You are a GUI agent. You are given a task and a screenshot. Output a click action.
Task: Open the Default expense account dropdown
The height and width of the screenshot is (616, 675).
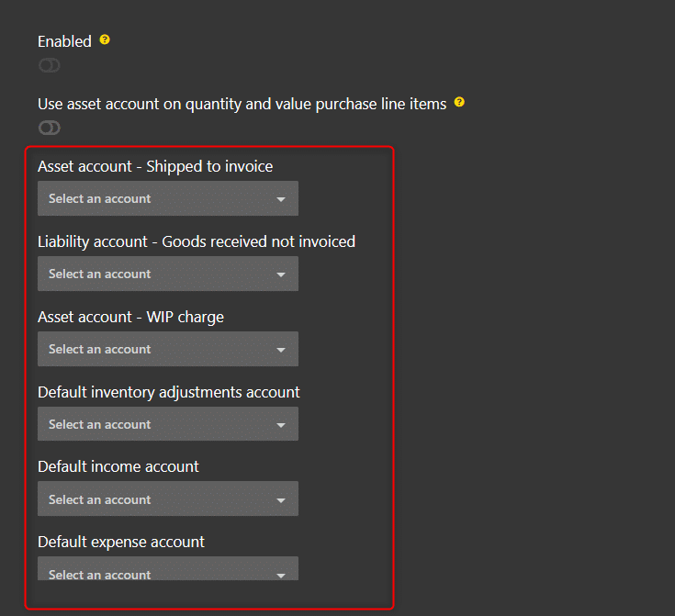167,571
